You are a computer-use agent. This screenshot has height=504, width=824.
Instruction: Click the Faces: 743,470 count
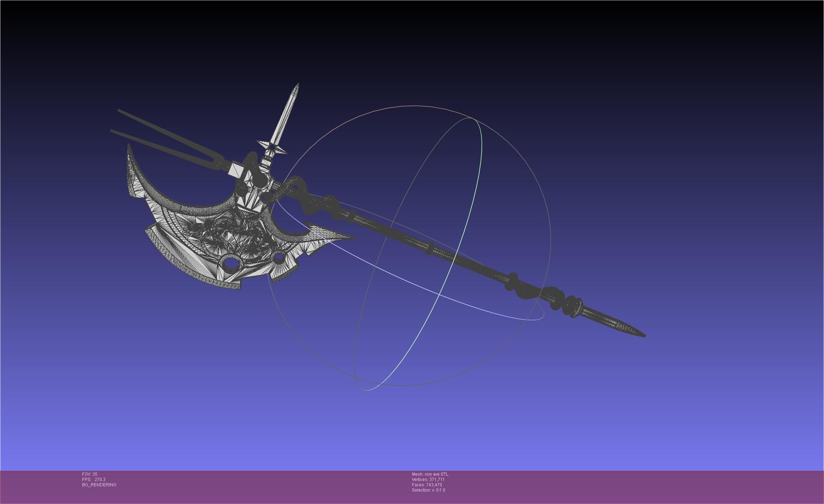(x=427, y=485)
